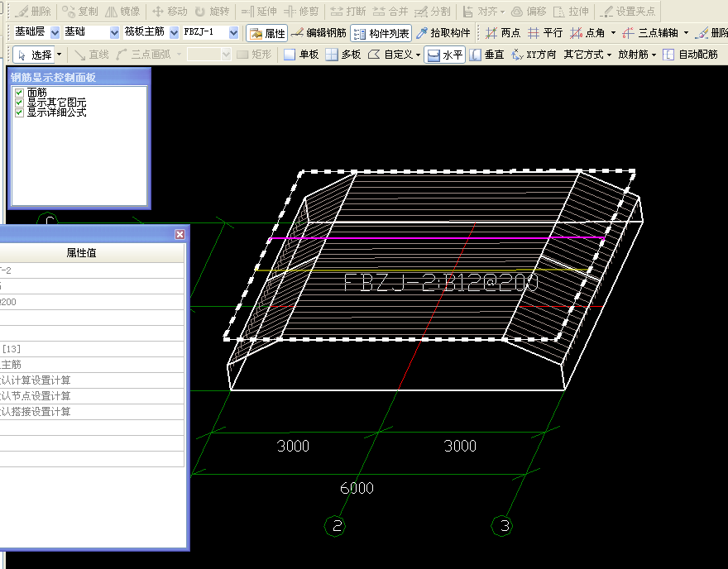728x569 pixels.
Task: Click 编辑钢筋 (edit rebar)
Action: tap(319, 33)
